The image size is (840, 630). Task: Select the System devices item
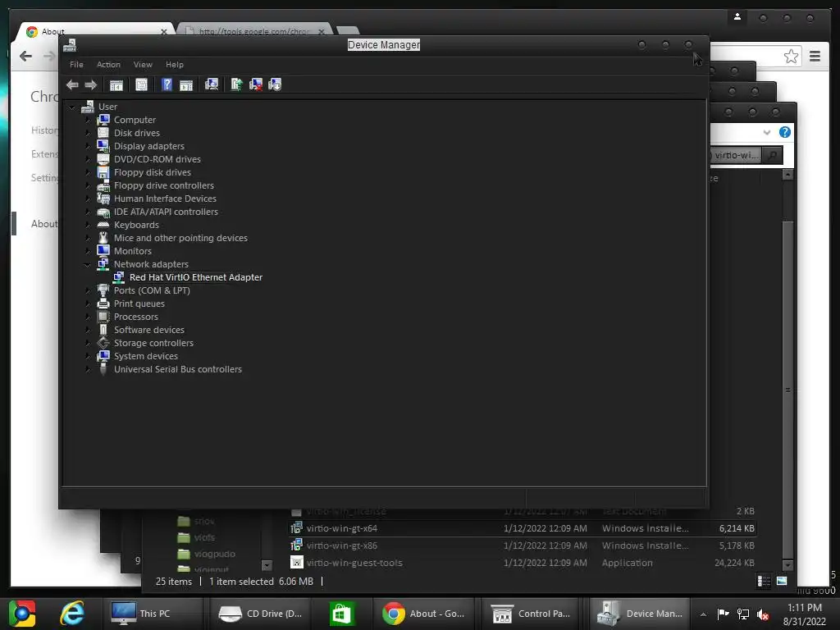coord(146,356)
